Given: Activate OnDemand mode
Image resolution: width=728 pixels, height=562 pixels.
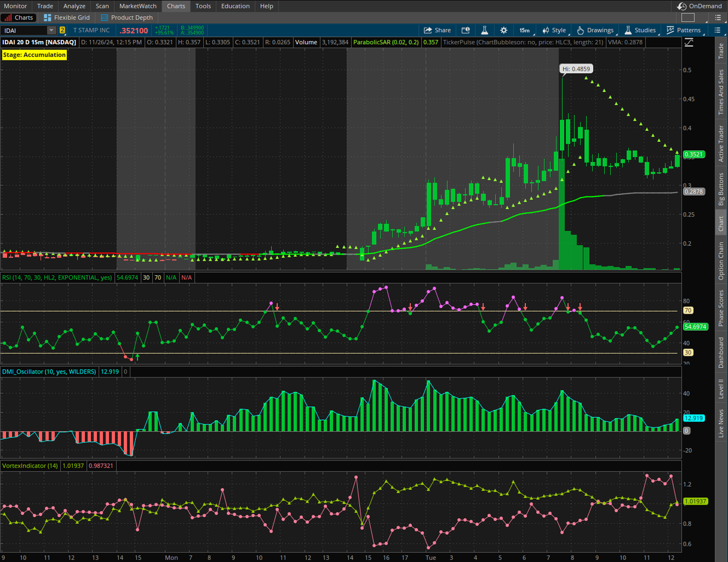Looking at the screenshot, I should pyautogui.click(x=699, y=6).
